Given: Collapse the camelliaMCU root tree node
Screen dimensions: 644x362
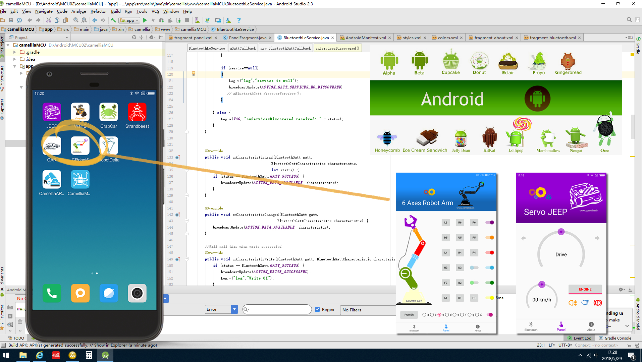Looking at the screenshot, I should (x=8, y=45).
